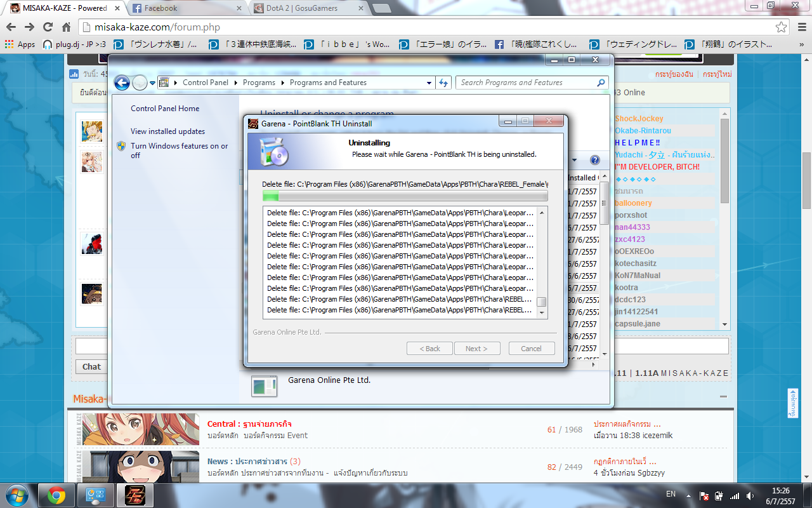The height and width of the screenshot is (508, 812).
Task: Open the plug.dj - JP bookmark
Action: point(74,44)
